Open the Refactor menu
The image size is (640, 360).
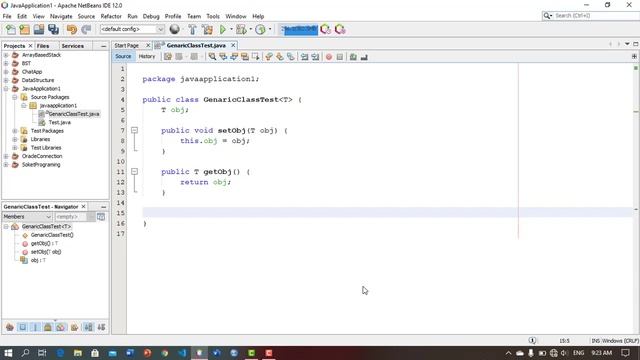click(111, 16)
